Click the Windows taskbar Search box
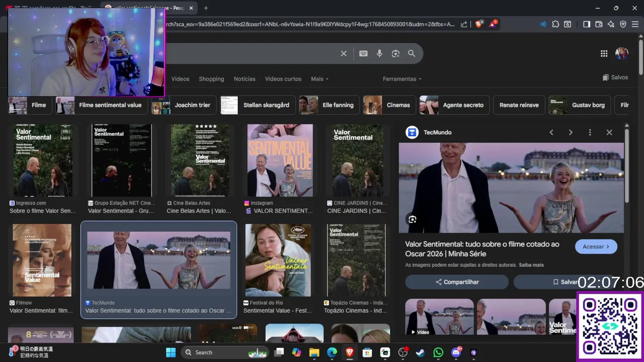This screenshot has width=644, height=362. point(225,352)
